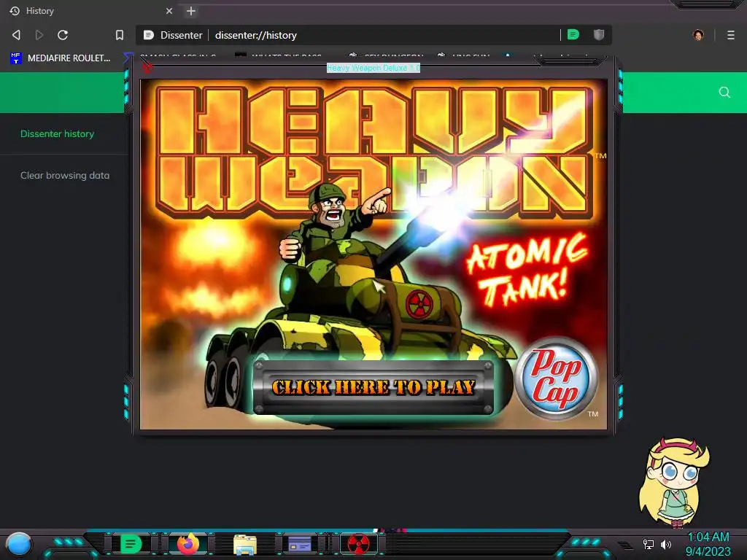Click the Star Butterfly desktop mascot
This screenshot has width=747, height=560.
coord(674,481)
